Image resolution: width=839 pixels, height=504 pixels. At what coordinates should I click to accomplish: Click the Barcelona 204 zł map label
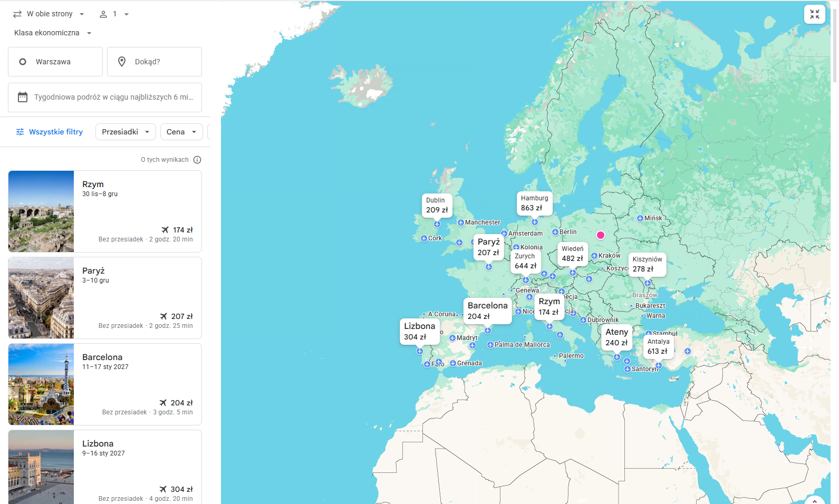(488, 311)
